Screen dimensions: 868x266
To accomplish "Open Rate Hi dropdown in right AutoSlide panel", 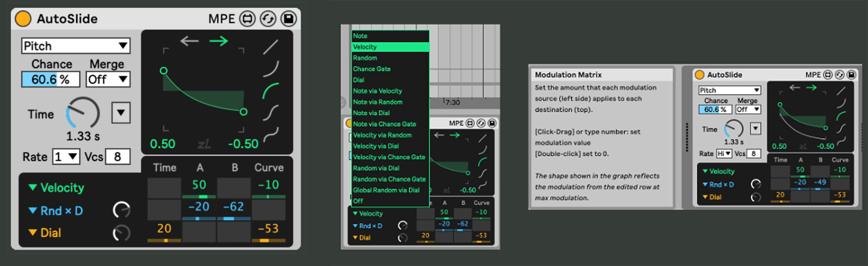I will click(724, 154).
